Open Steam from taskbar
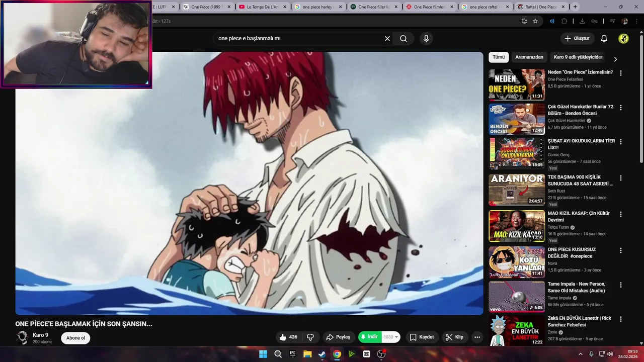 322,354
